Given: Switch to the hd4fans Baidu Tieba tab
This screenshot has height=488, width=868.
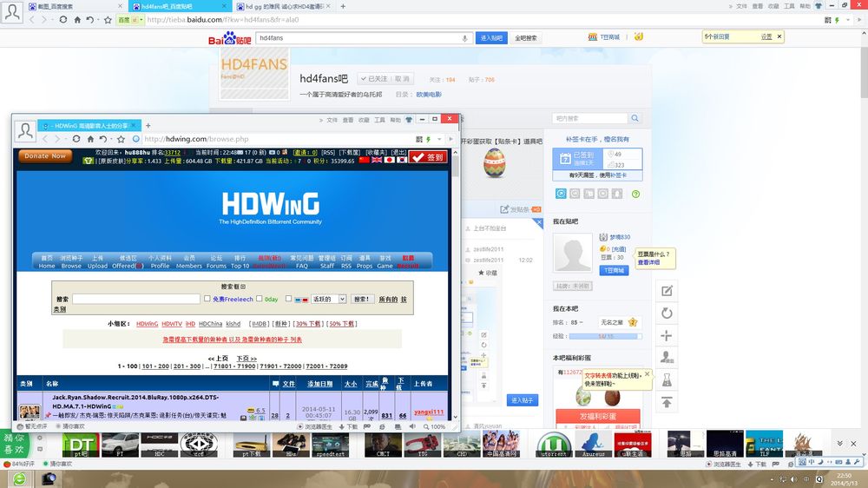Looking at the screenshot, I should tap(180, 6).
